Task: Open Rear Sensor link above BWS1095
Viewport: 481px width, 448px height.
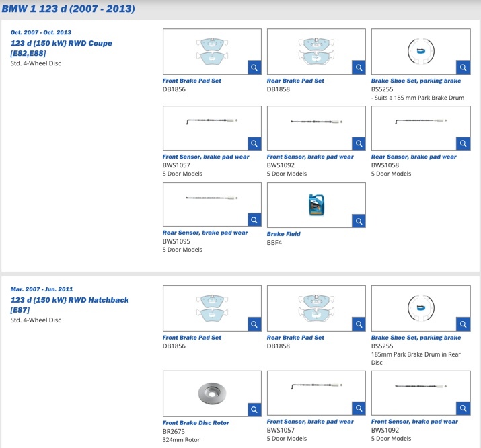Action: [205, 233]
